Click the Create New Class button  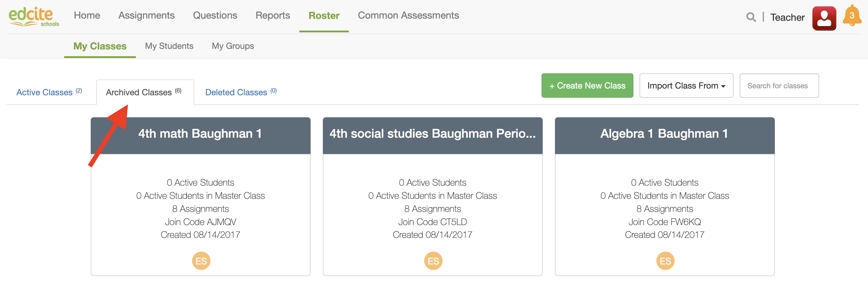(587, 86)
